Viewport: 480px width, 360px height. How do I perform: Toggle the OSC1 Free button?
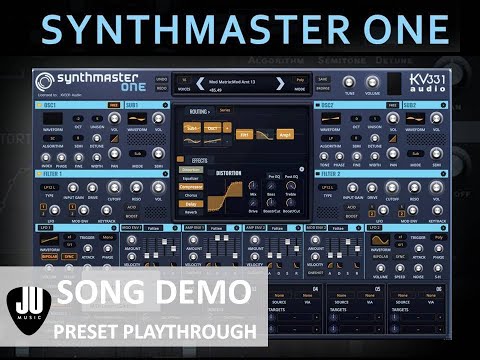114,105
